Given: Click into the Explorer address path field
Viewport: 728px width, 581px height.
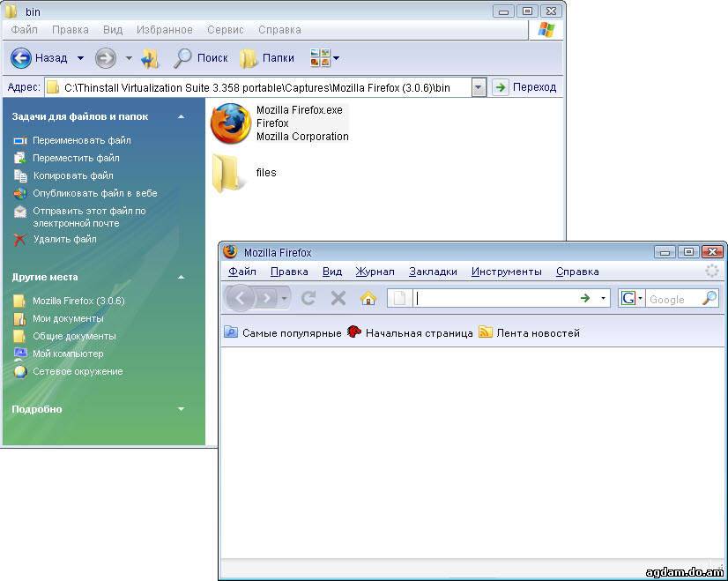Looking at the screenshot, I should (x=258, y=87).
